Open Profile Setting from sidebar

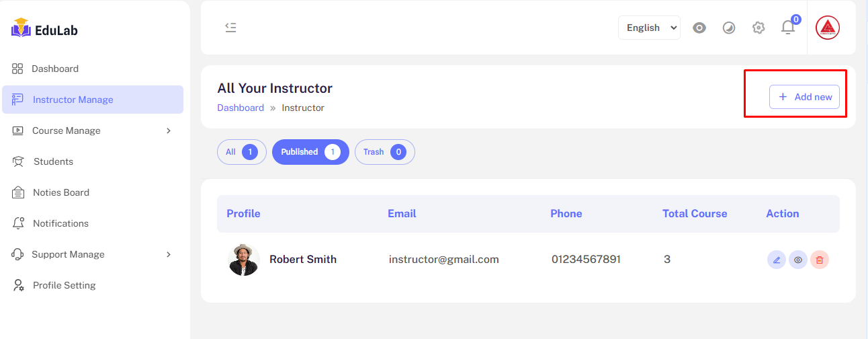[64, 285]
